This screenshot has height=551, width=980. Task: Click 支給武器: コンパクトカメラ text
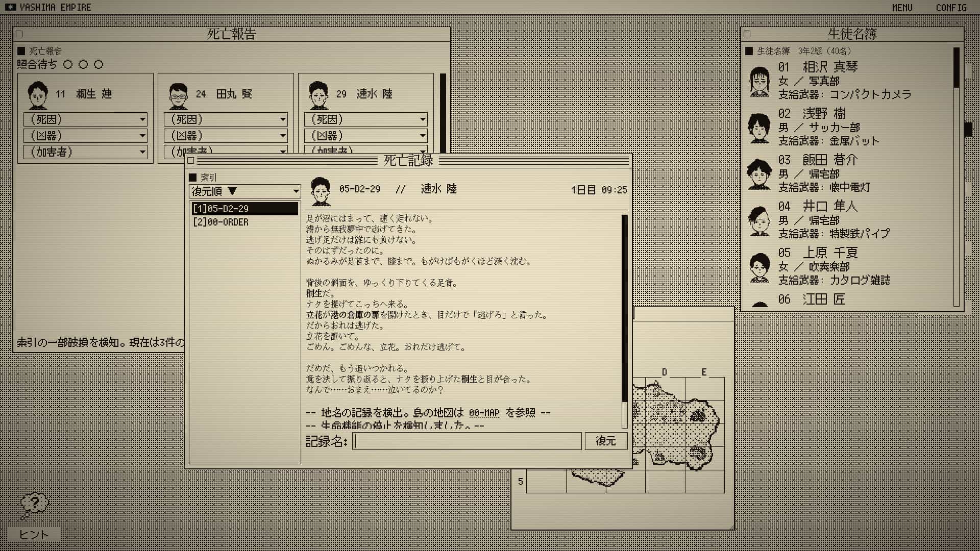pyautogui.click(x=845, y=94)
